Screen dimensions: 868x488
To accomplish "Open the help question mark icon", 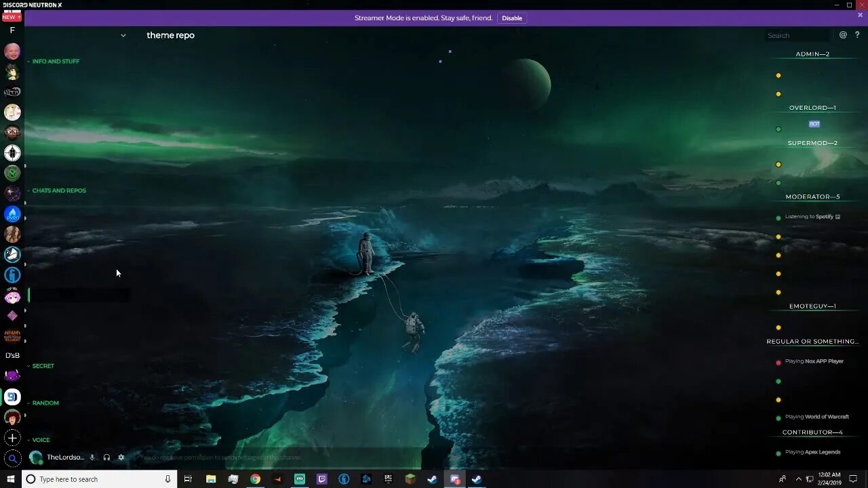I will (x=857, y=35).
